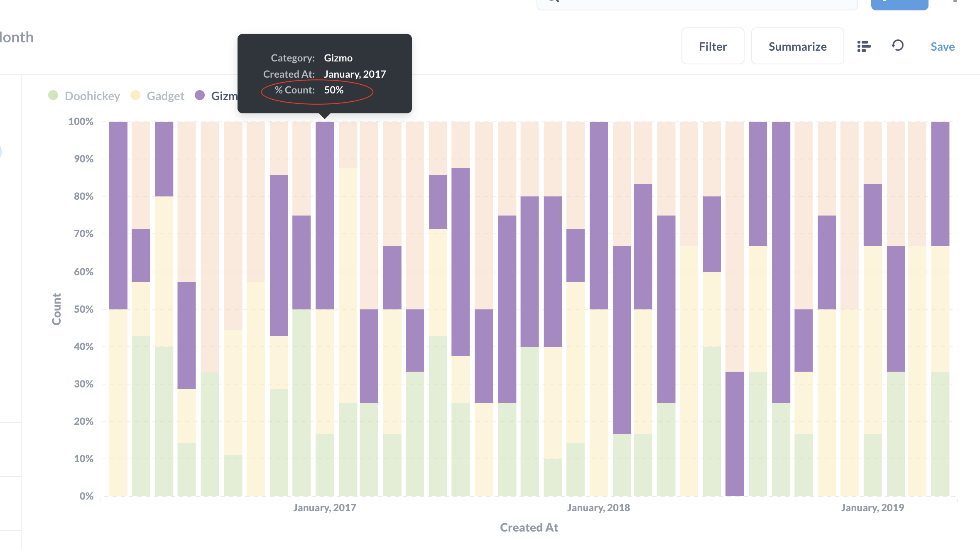Click the search magnifying glass
Viewport: 980px width, 549px height.
552,2
